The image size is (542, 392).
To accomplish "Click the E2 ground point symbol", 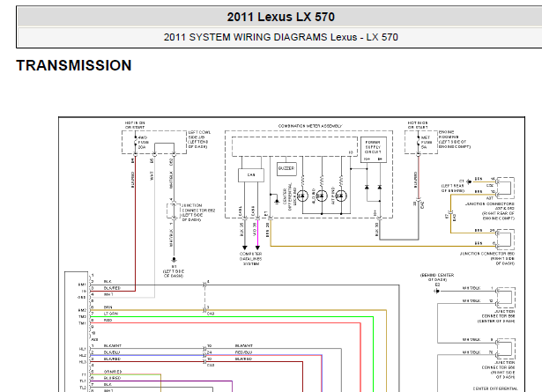I will 436,292.
